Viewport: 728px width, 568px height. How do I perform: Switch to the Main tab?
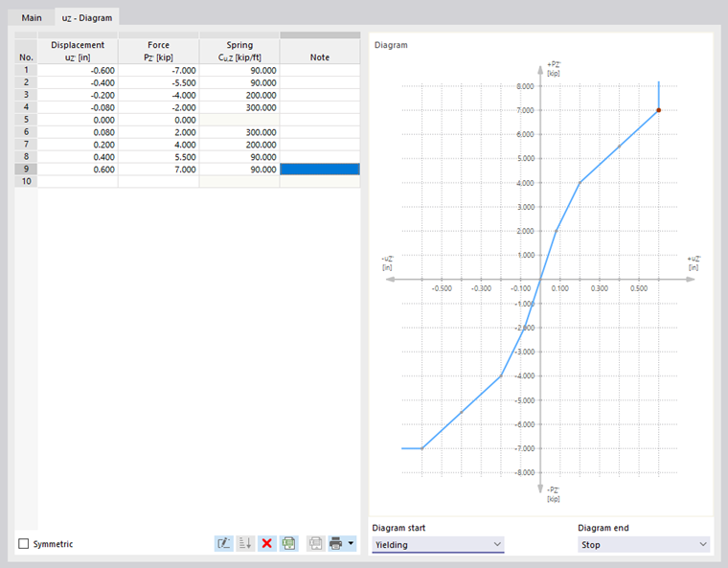tap(32, 17)
